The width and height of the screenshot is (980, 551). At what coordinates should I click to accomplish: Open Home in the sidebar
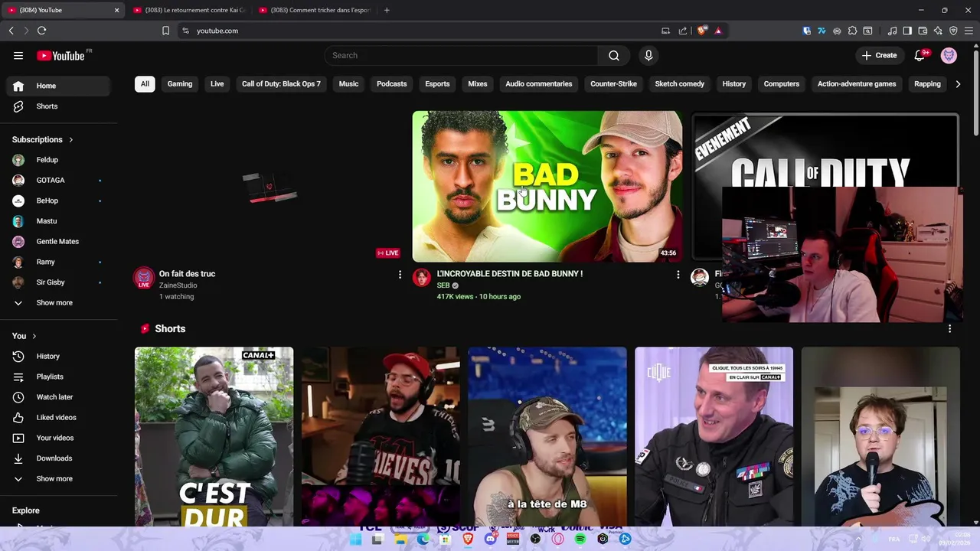tap(58, 86)
